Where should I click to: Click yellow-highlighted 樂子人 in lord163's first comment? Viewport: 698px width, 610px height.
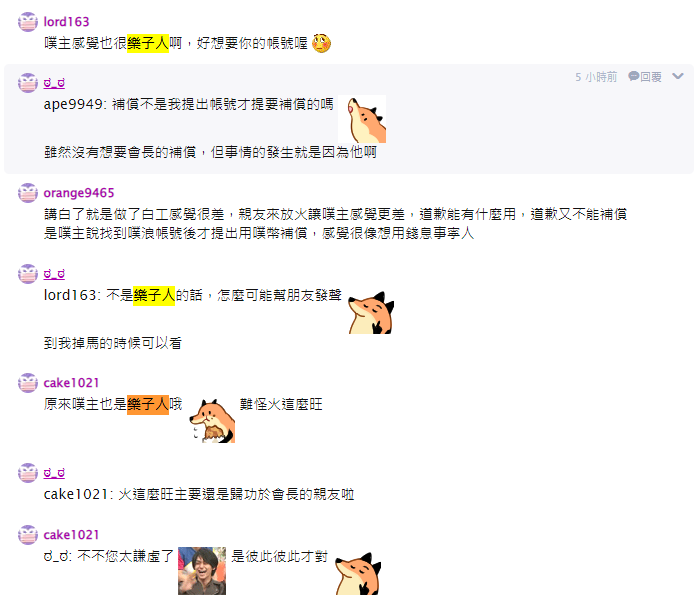click(x=148, y=43)
